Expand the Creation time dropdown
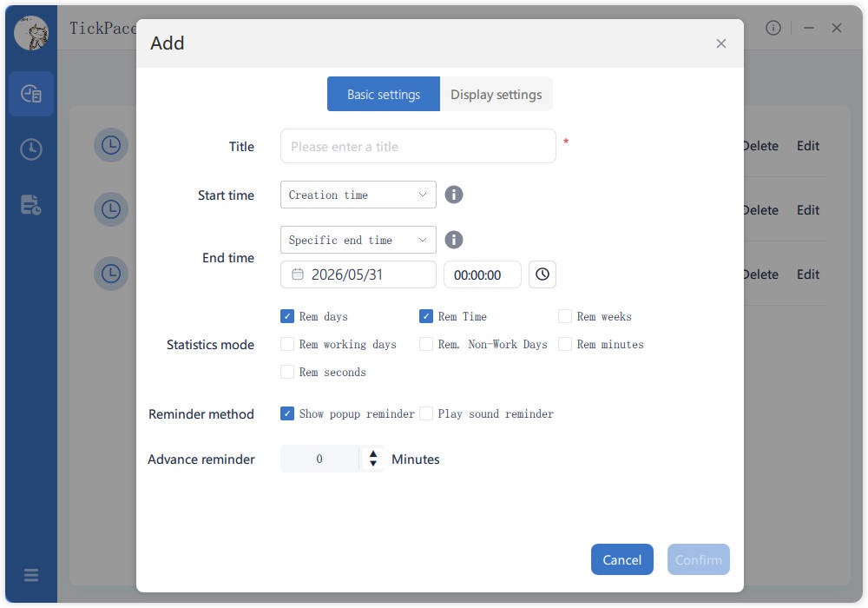868x608 pixels. click(x=358, y=195)
